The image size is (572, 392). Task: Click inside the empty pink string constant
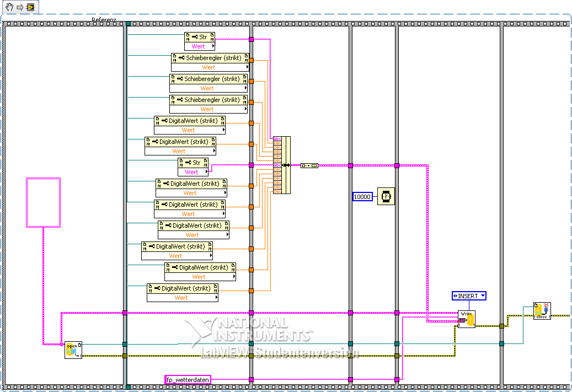click(44, 203)
